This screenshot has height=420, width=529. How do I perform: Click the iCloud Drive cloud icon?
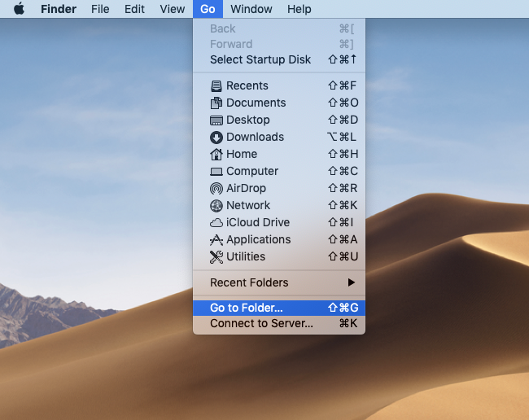click(216, 223)
